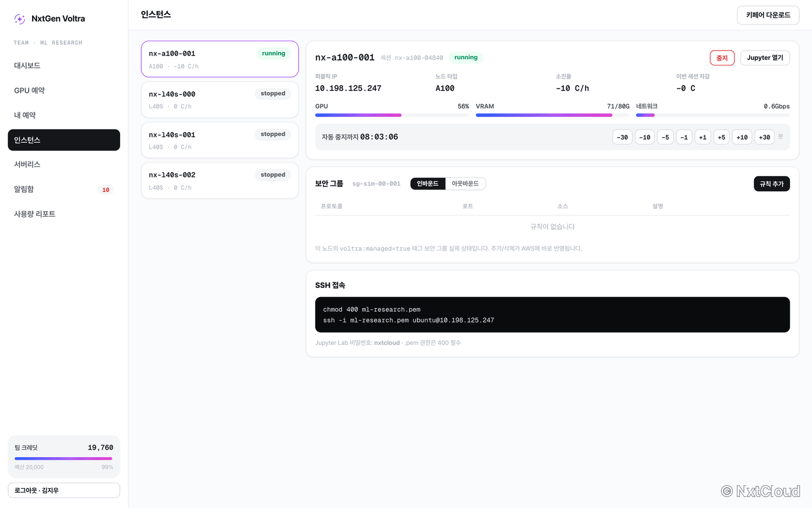Viewport: 812px width, 508px height.
Task: Select instance card nx-l40s-001
Action: pos(220,140)
